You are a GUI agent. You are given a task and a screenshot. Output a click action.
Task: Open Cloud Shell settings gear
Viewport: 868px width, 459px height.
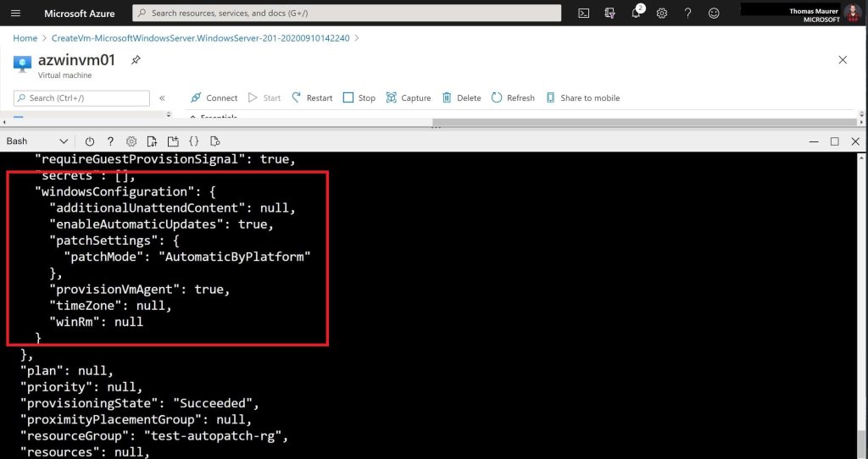pos(131,141)
